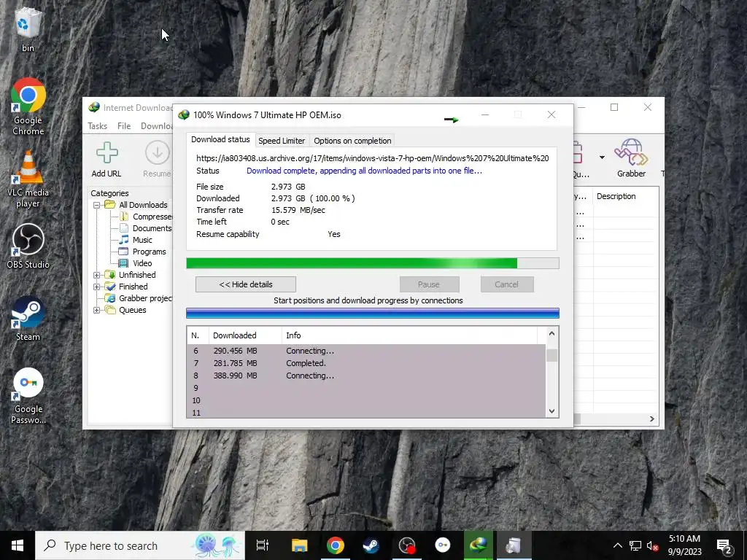The width and height of the screenshot is (747, 560).
Task: Expand the Finished category
Action: tap(97, 287)
